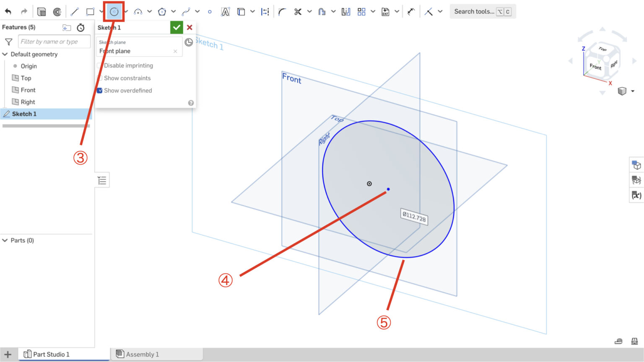The height and width of the screenshot is (362, 644).
Task: Open the sketch Dimension tool
Action: tap(265, 11)
